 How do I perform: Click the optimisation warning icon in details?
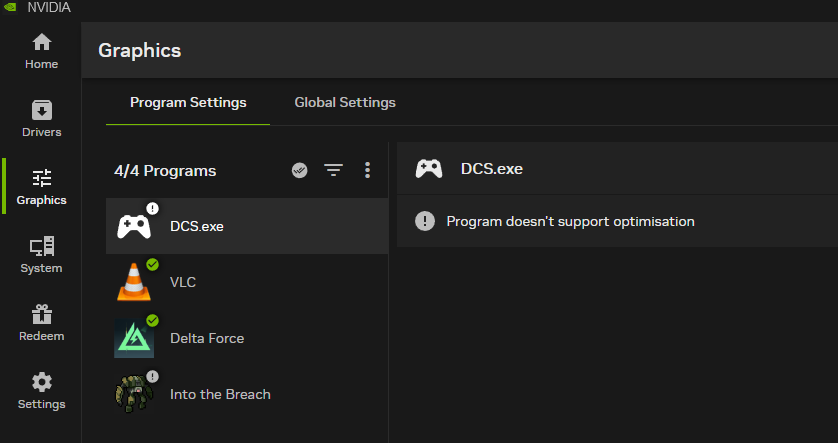click(x=425, y=221)
